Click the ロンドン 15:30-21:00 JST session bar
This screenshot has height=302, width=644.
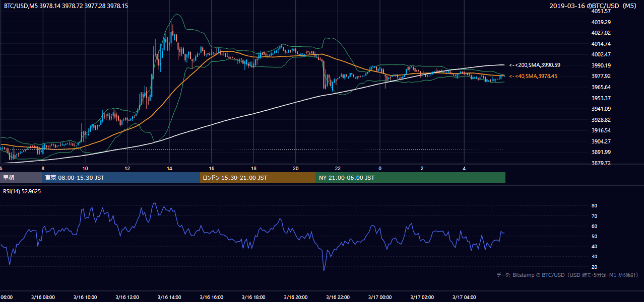[x=258, y=178]
